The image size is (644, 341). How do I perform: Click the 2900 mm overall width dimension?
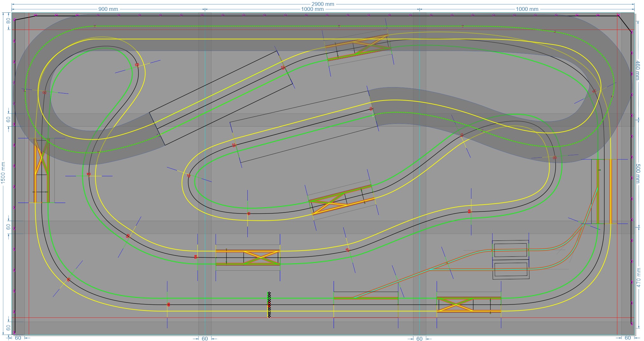322,4
